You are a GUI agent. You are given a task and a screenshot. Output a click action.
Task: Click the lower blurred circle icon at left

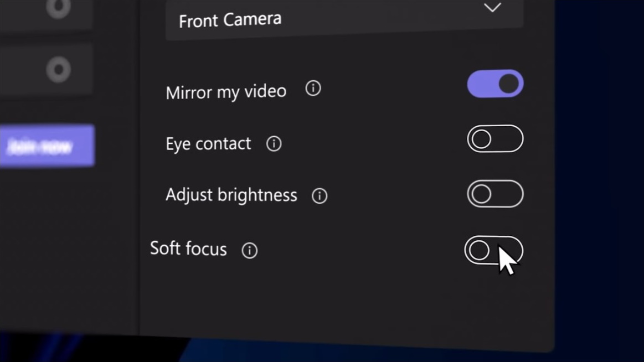[58, 70]
